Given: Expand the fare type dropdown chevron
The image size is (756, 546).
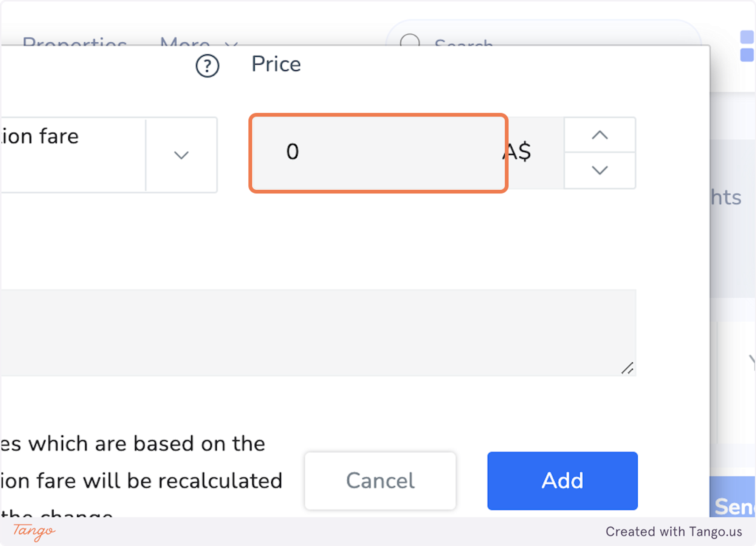Looking at the screenshot, I should pyautogui.click(x=181, y=155).
